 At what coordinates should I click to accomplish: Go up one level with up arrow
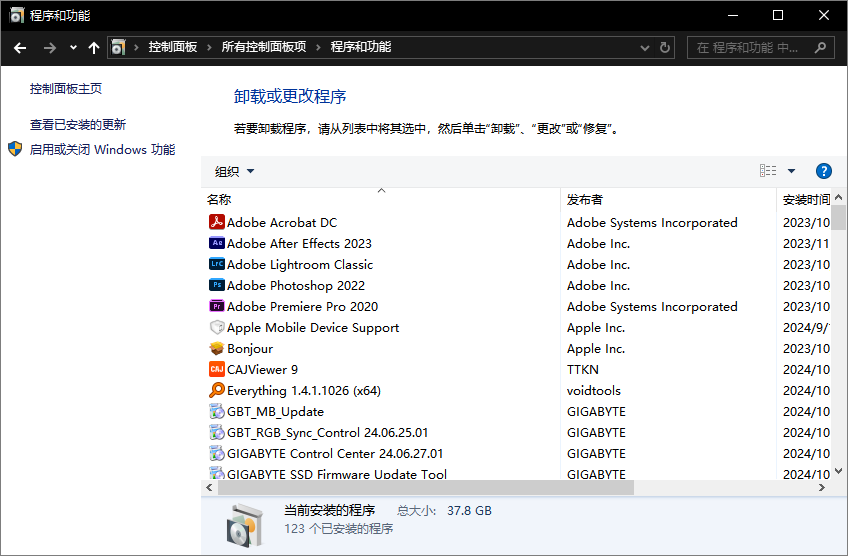94,48
